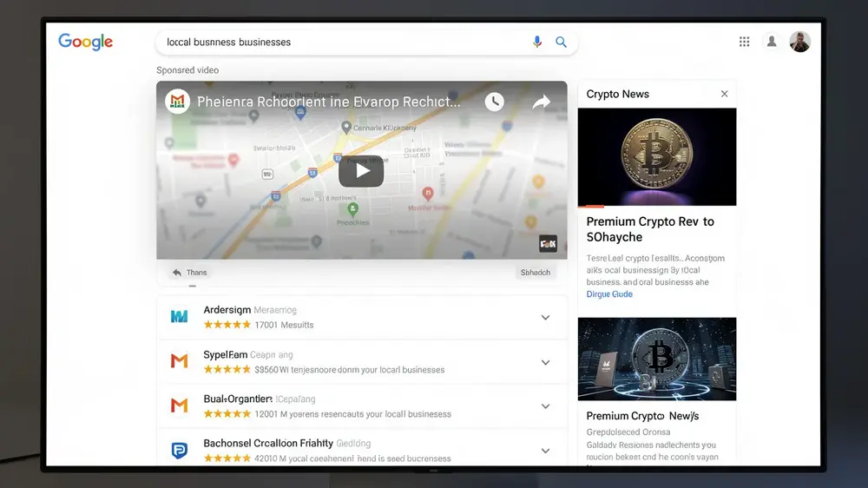Open the SypelFem business title
The width and height of the screenshot is (868, 488).
tap(226, 354)
